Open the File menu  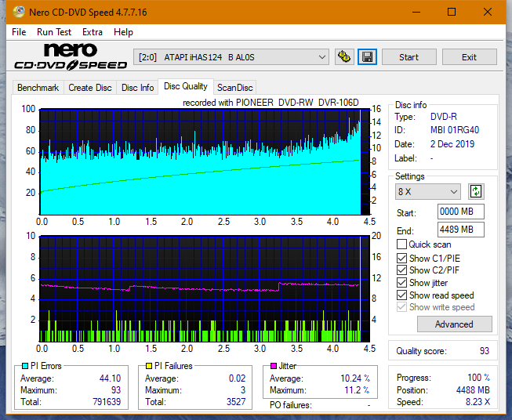(19, 32)
